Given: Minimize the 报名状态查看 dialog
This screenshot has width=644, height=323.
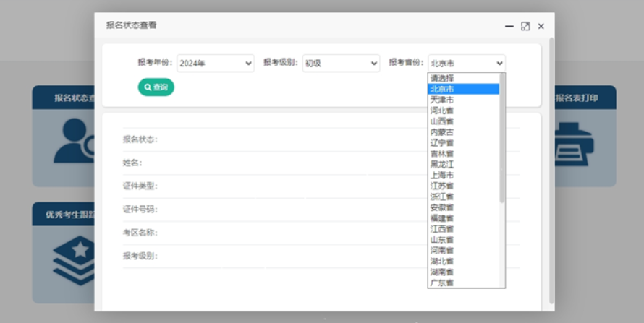Looking at the screenshot, I should 509,26.
